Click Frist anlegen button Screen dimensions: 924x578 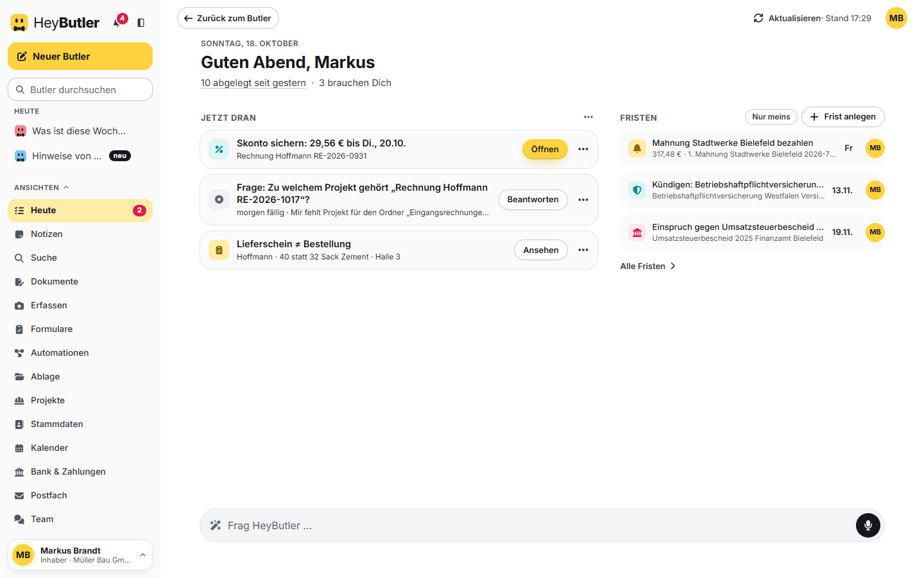(843, 117)
